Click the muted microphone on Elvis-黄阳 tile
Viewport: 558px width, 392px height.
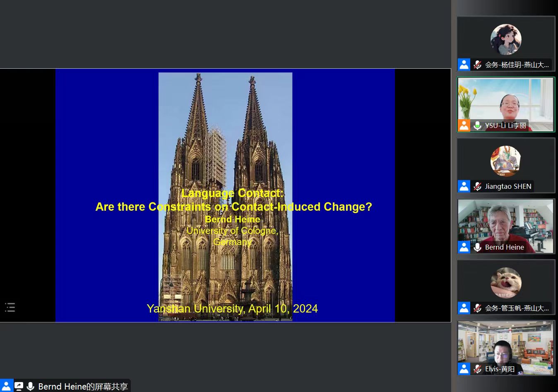tap(477, 369)
